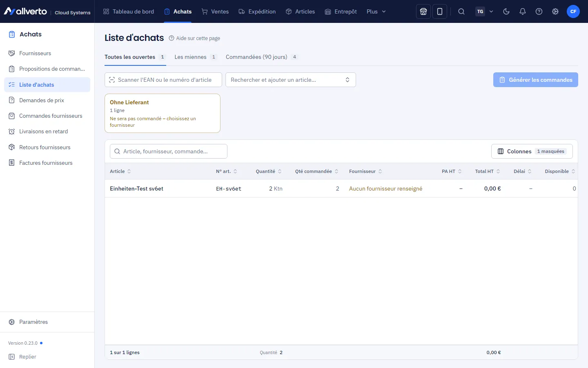
Task: Open Fournisseurs in the sidebar
Action: point(47,53)
